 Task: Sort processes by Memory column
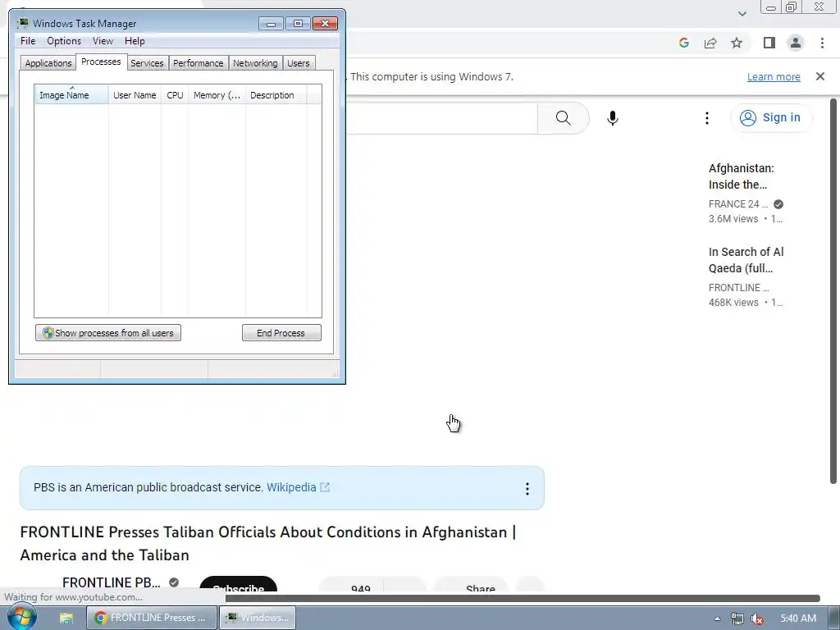217,95
